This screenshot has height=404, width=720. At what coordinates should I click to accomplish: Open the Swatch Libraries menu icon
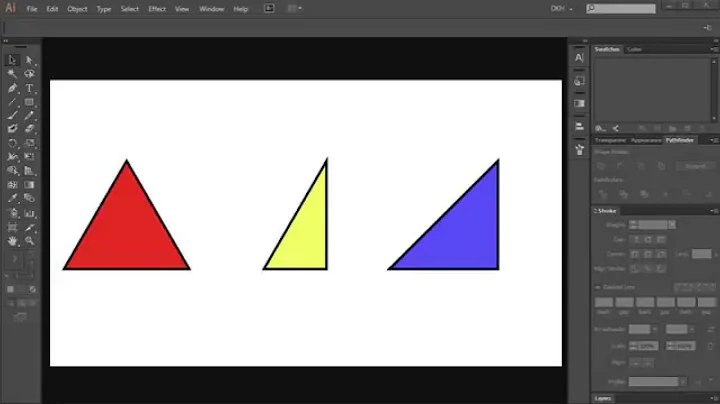[600, 129]
